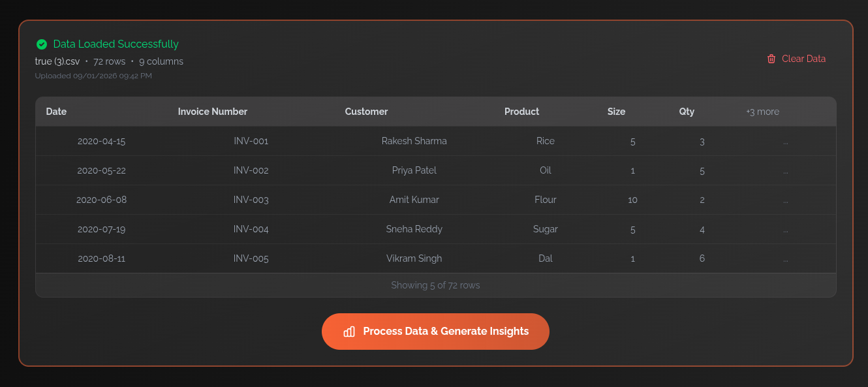
Task: Click the ellipsis icon on the INV-001 row
Action: (786, 141)
